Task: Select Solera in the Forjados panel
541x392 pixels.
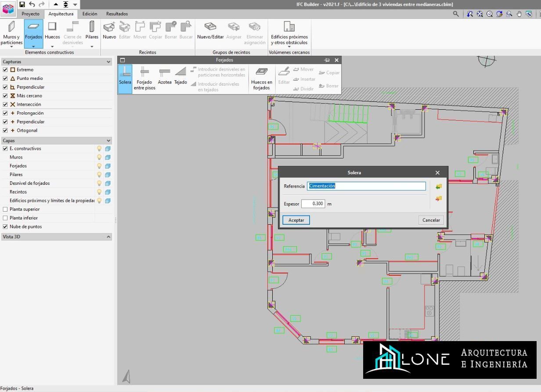Action: coord(125,79)
